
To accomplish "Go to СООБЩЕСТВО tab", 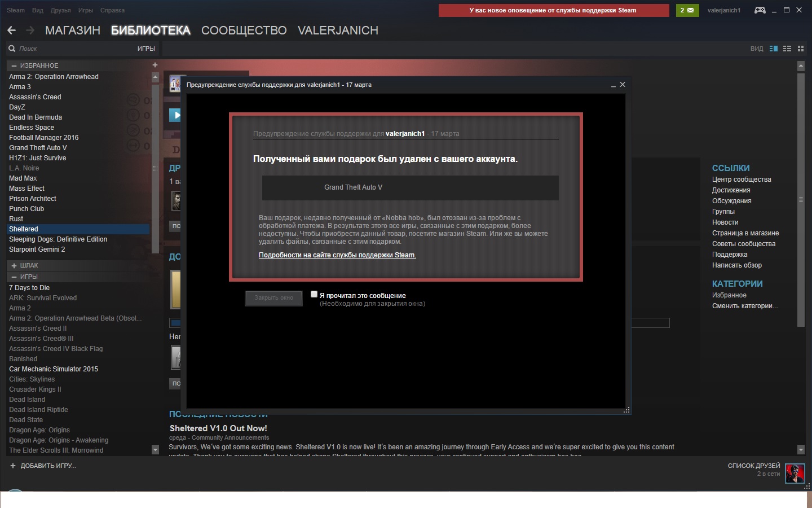I will [x=244, y=30].
